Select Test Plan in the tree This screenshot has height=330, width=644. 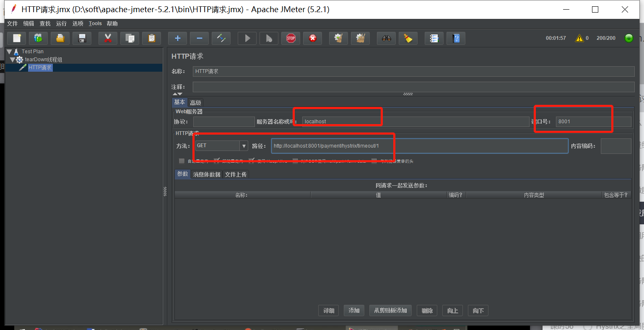point(33,52)
